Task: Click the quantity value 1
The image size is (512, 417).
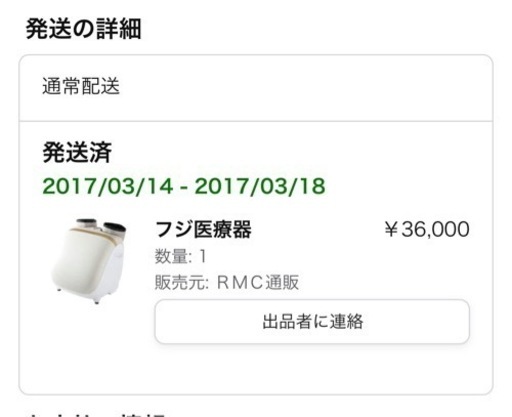Action: 203,257
